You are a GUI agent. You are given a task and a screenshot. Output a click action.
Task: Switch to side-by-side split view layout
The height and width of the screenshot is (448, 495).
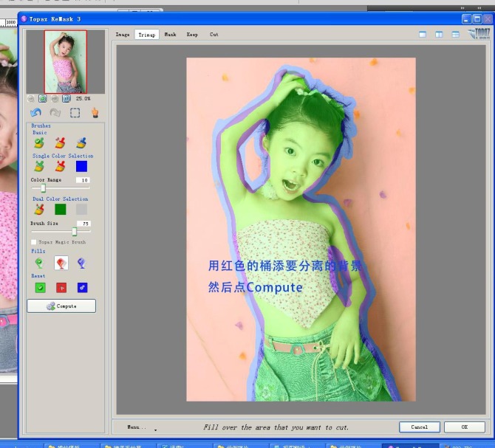439,35
